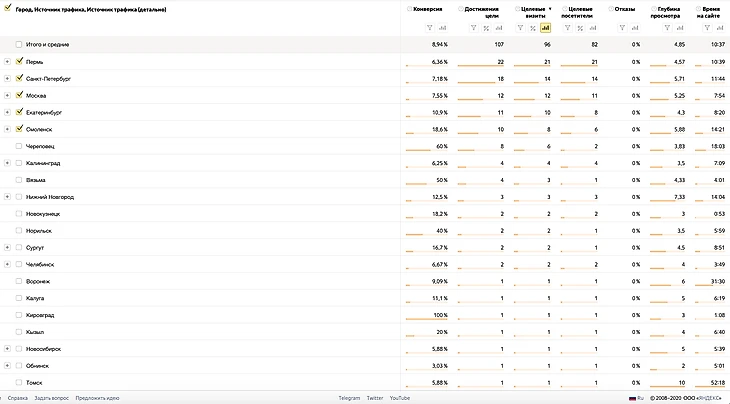Click the percent icon under Достижения цели
This screenshot has width=730, height=404.
tap(486, 28)
